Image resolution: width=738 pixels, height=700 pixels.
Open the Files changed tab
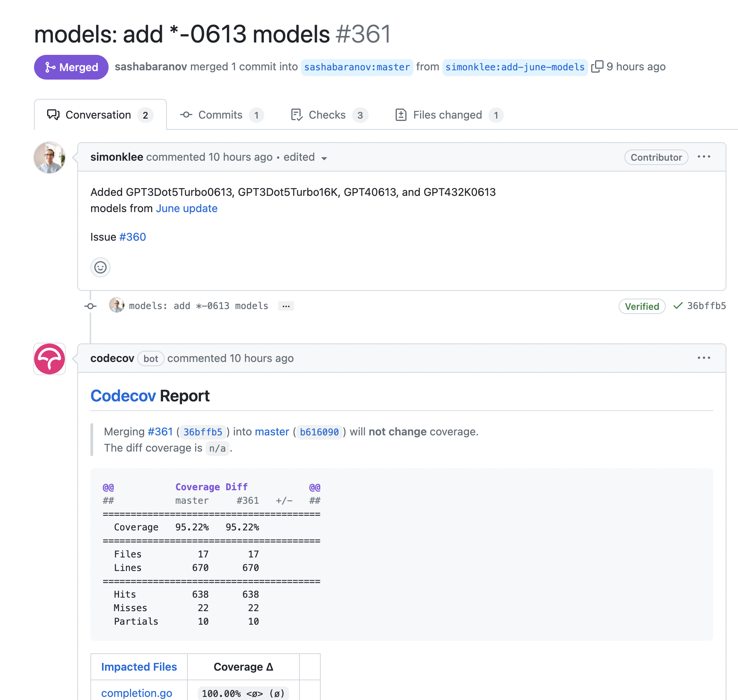(x=449, y=115)
